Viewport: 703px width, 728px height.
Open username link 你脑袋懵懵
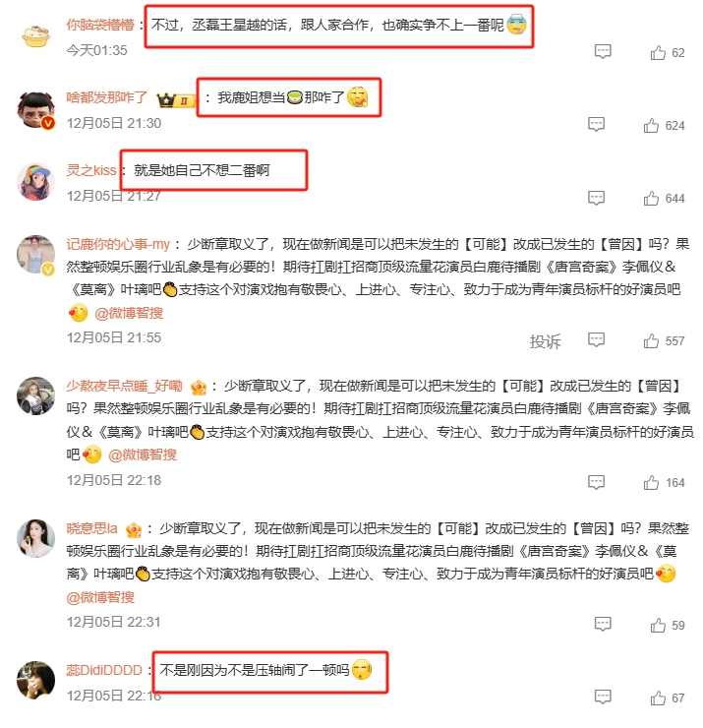100,25
